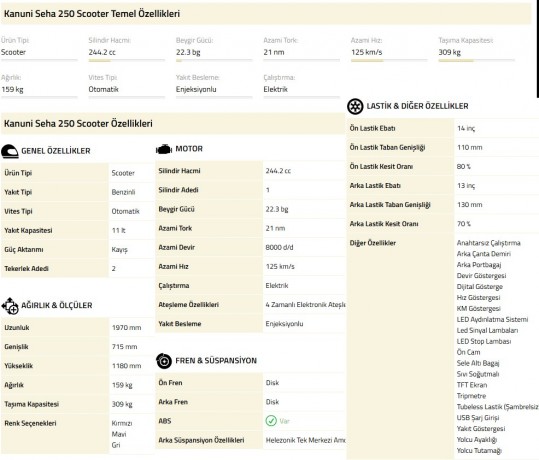Screen dimensions: 539x460
Task: Click the 'Benzinli' fuel type value
Action: pos(123,192)
